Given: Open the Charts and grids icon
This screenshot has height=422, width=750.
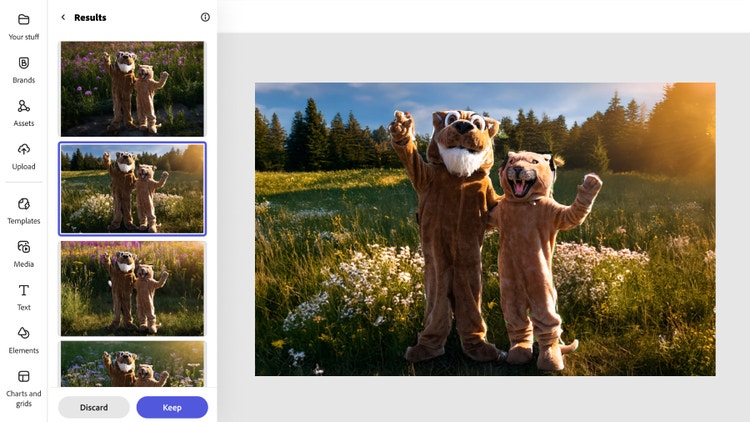Looking at the screenshot, I should (23, 377).
